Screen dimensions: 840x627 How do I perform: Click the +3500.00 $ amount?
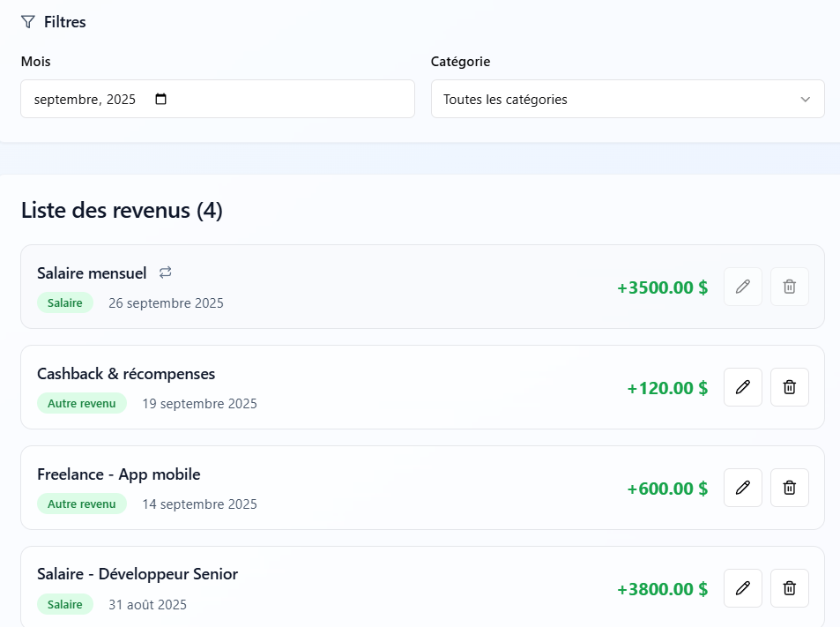pos(662,287)
